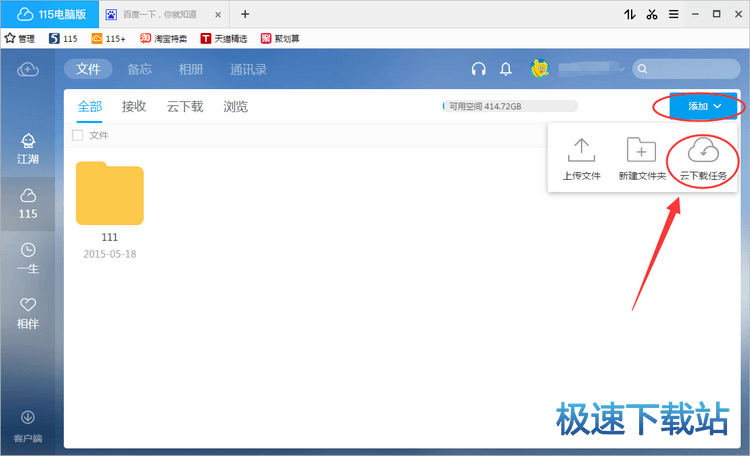Click the 2015-05-18 folder date text

click(x=110, y=254)
